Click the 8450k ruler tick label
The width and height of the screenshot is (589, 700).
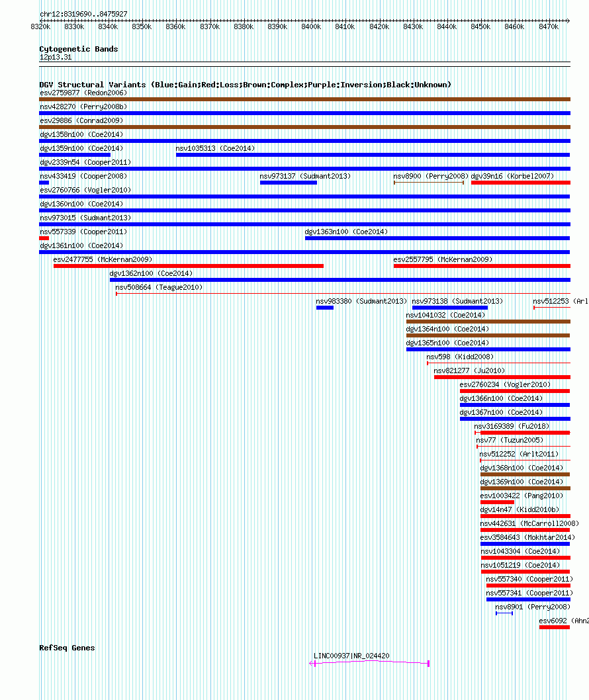[x=480, y=26]
